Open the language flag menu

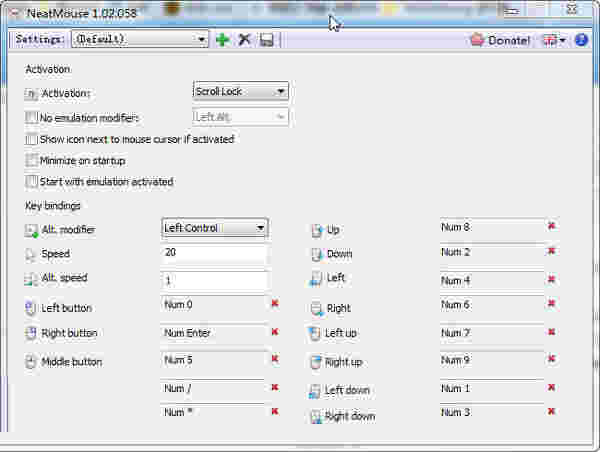point(552,40)
